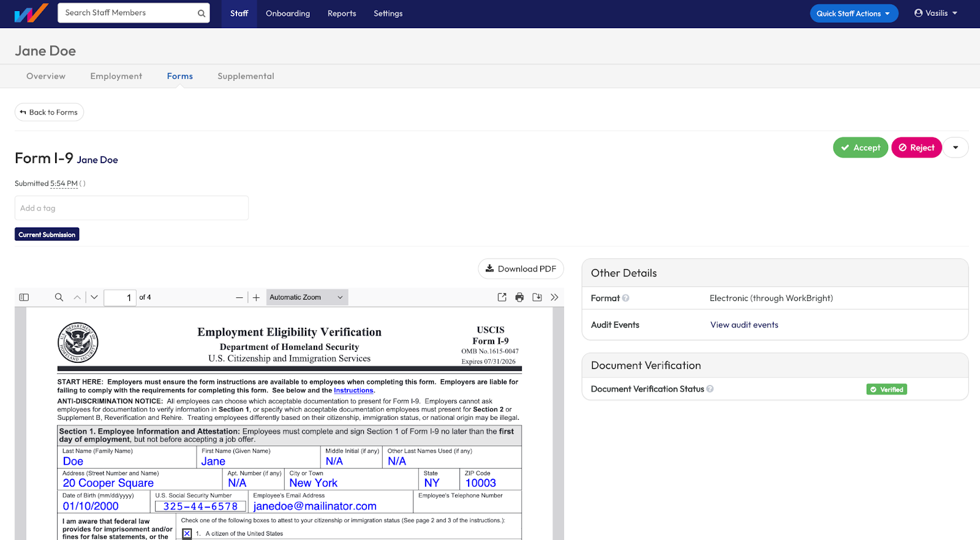The image size is (980, 540).
Task: Zoom in the PDF with plus icon
Action: pos(257,298)
